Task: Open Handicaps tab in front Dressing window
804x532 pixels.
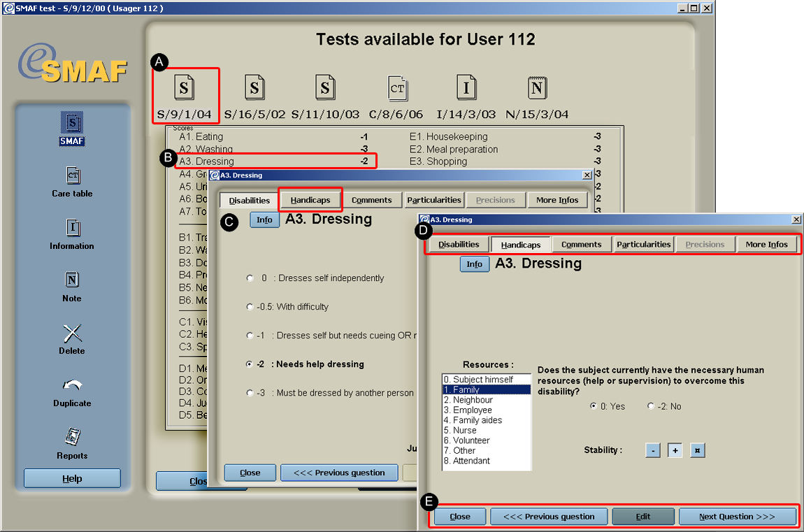Action: point(520,245)
